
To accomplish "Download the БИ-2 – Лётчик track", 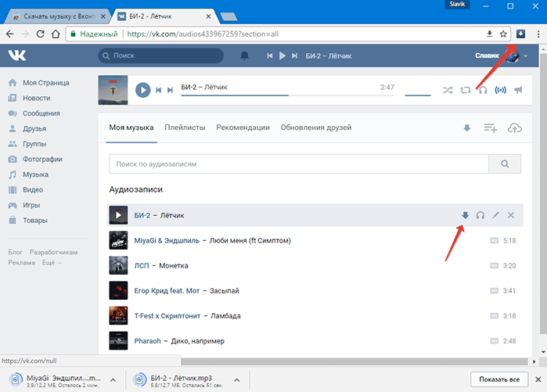I will click(465, 215).
